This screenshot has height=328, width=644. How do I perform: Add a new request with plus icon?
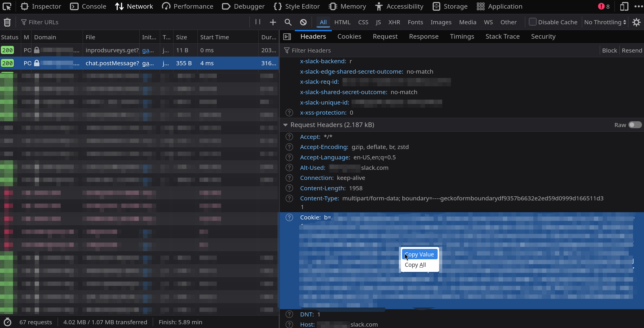[x=273, y=22]
